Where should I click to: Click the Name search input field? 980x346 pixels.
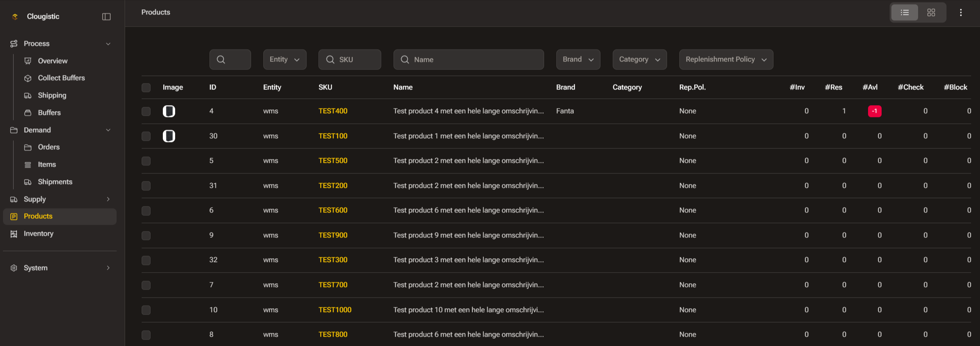(x=469, y=59)
